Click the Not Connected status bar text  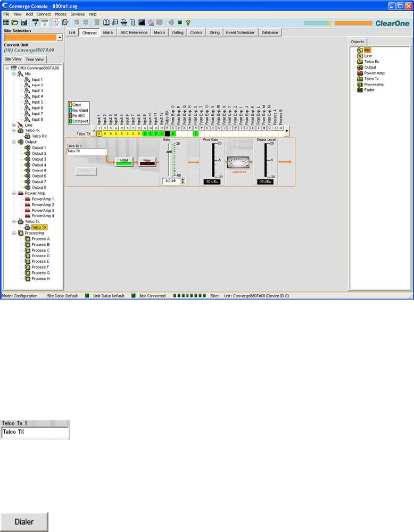(152, 296)
